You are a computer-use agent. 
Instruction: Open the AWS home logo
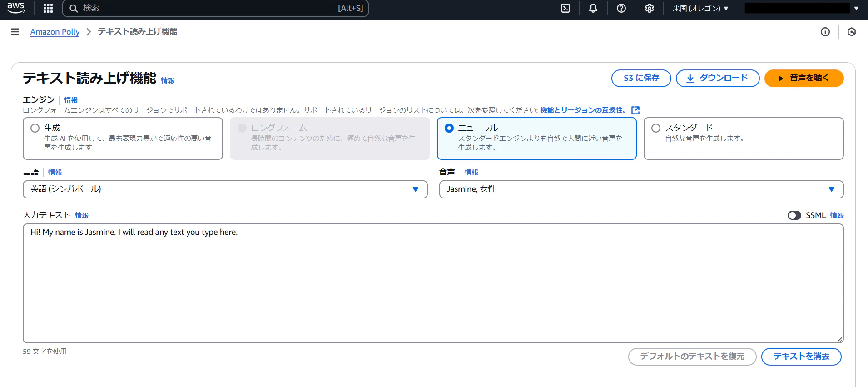pos(16,8)
